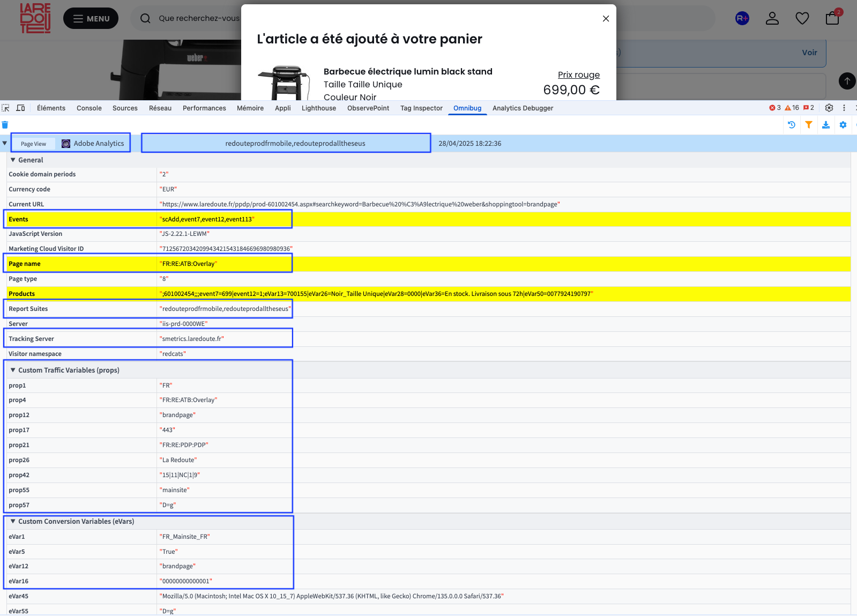The height and width of the screenshot is (616, 857).
Task: Switch to the Analytics Debugger tab
Action: [523, 108]
